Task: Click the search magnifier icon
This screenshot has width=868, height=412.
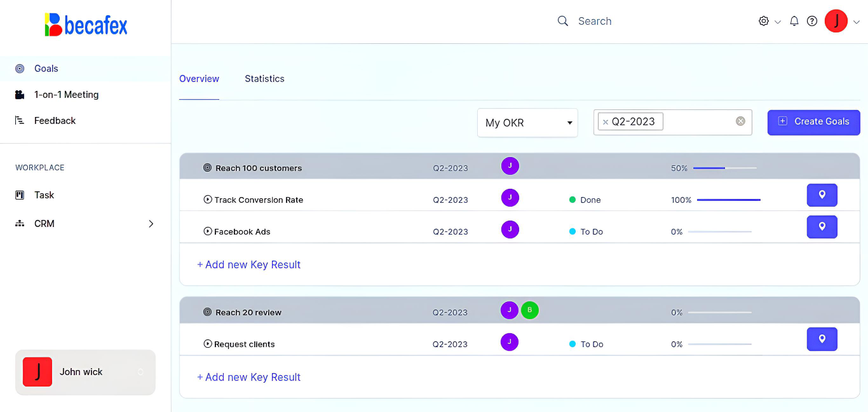Action: coord(562,21)
